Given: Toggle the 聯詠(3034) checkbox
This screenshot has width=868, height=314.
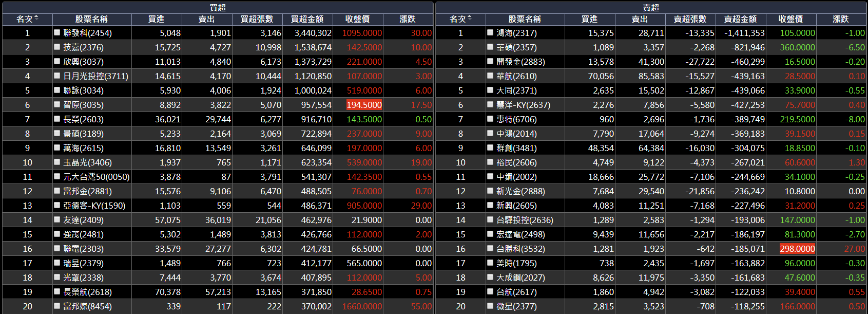Looking at the screenshot, I should 57,90.
